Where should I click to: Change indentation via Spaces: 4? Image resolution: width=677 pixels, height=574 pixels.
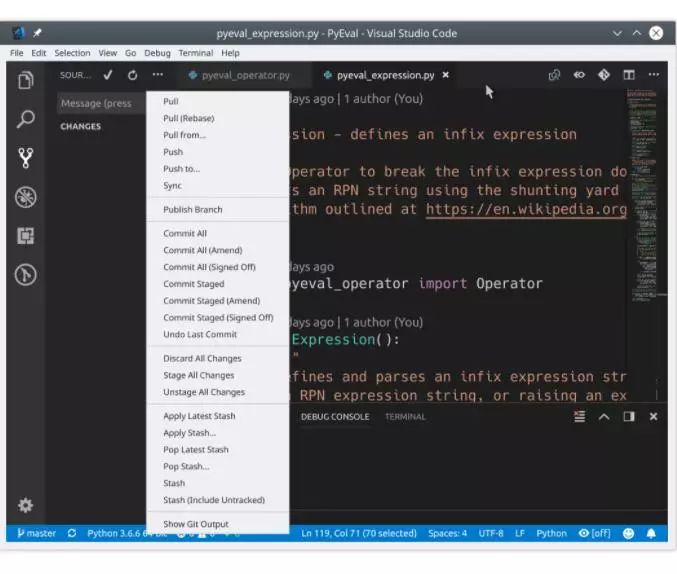447,533
